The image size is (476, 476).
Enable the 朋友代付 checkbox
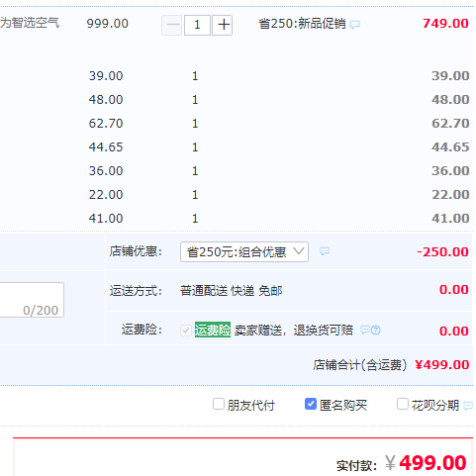[219, 404]
